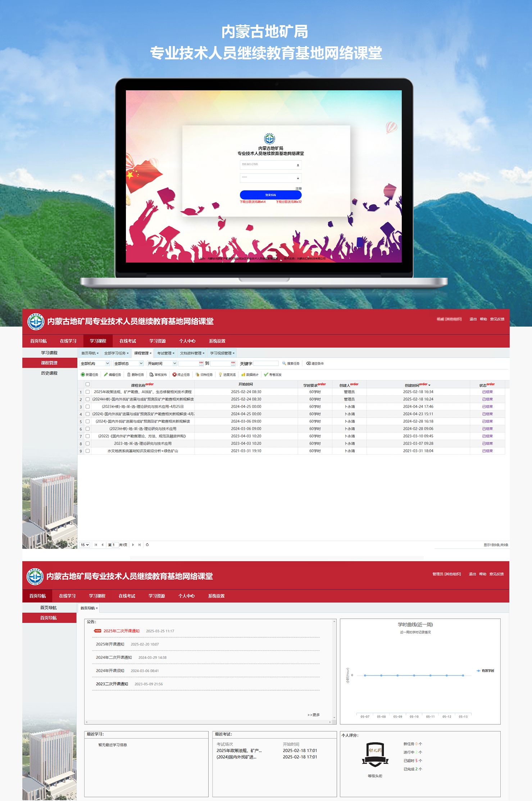
Task: Open the page size dropdown showing 15
Action: (85, 545)
